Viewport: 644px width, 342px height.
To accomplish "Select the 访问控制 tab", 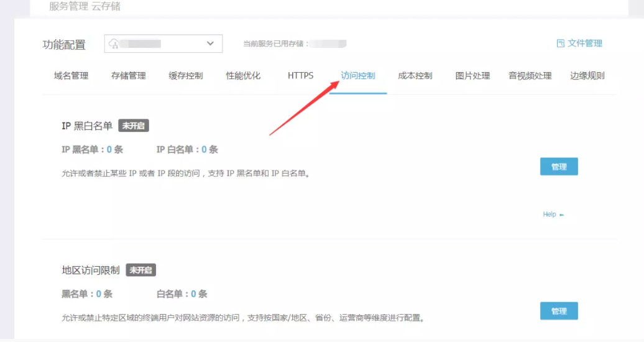I will pos(358,76).
